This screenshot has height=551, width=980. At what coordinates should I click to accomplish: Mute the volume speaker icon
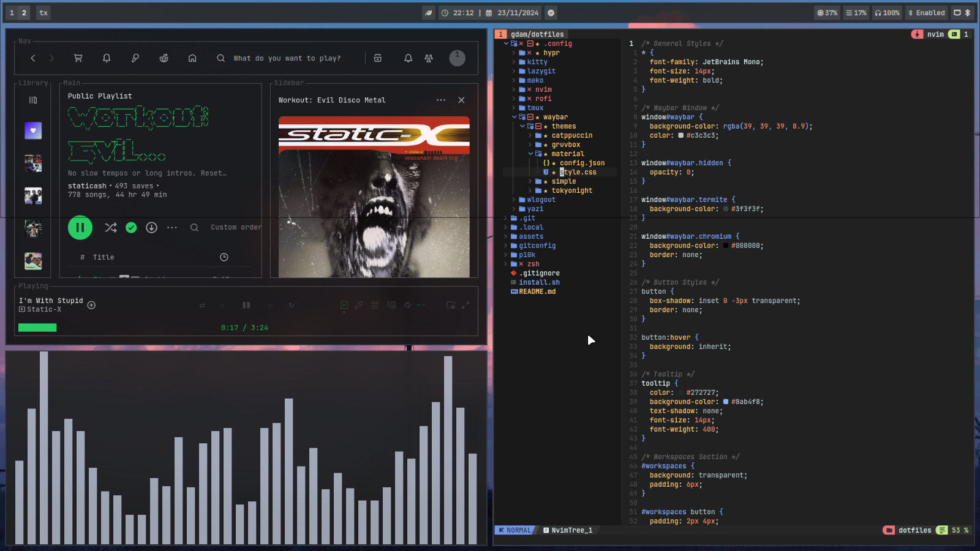coord(407,305)
